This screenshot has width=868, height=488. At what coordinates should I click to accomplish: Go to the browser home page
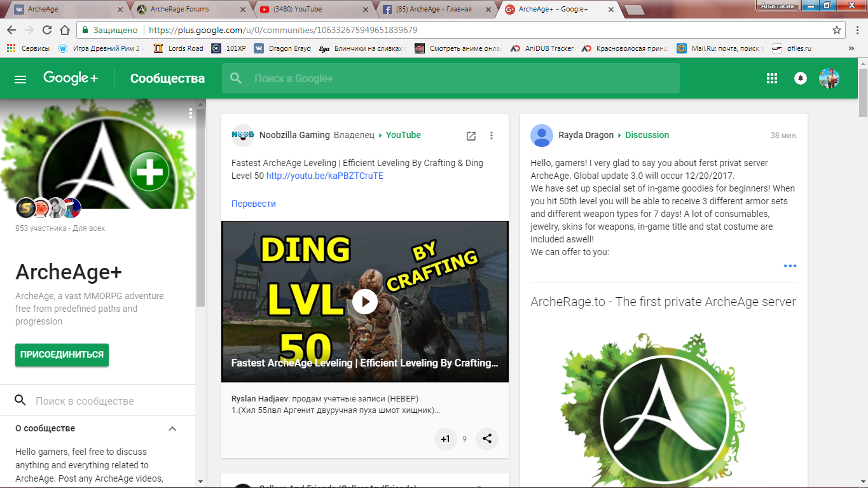64,30
